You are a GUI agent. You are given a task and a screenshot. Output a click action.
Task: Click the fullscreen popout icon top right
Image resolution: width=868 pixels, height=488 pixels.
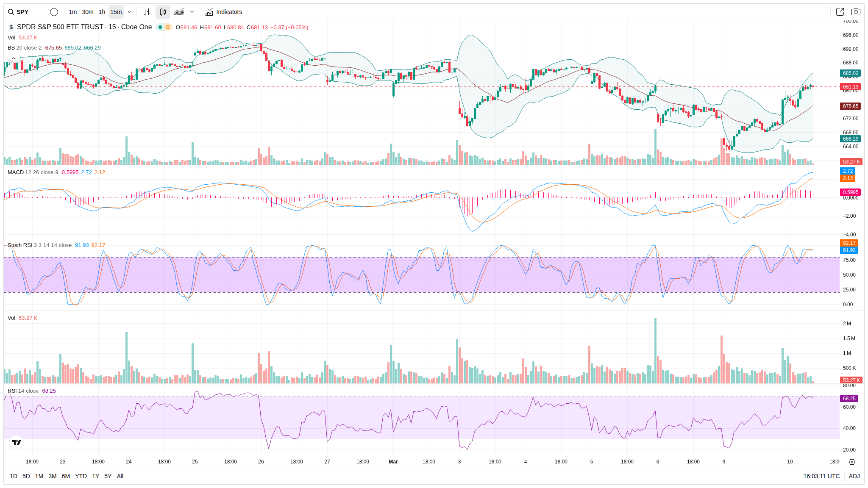coord(840,12)
